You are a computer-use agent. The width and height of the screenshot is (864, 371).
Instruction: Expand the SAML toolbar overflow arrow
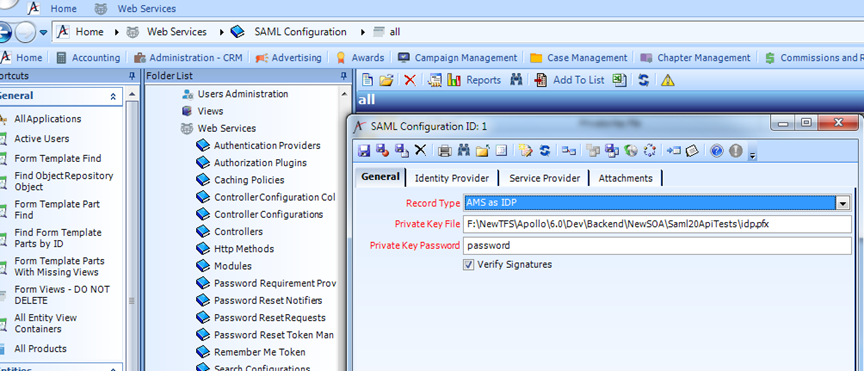[752, 155]
